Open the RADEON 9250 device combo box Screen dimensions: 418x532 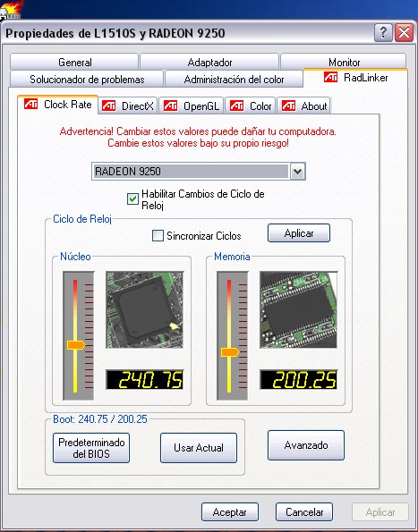(x=199, y=171)
